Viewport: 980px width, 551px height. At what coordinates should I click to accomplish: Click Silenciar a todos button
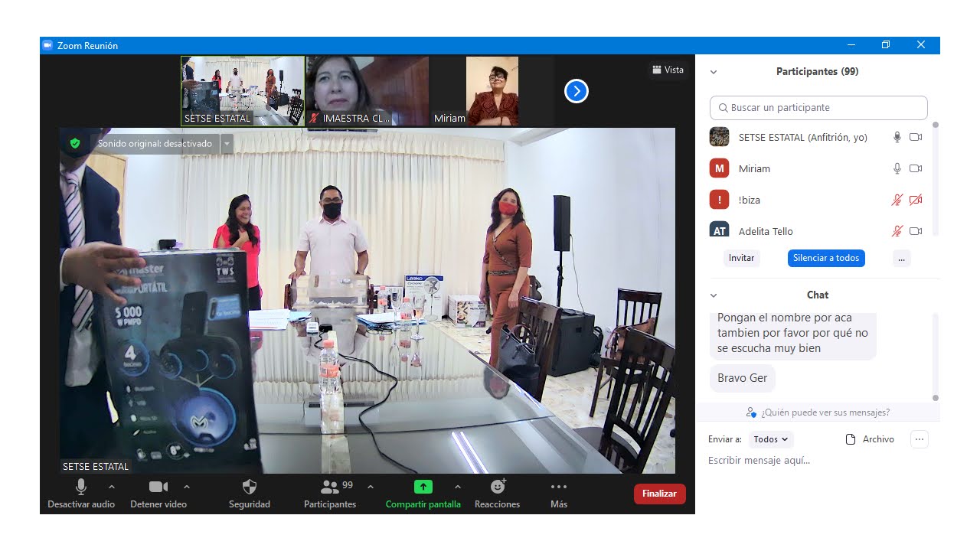826,258
